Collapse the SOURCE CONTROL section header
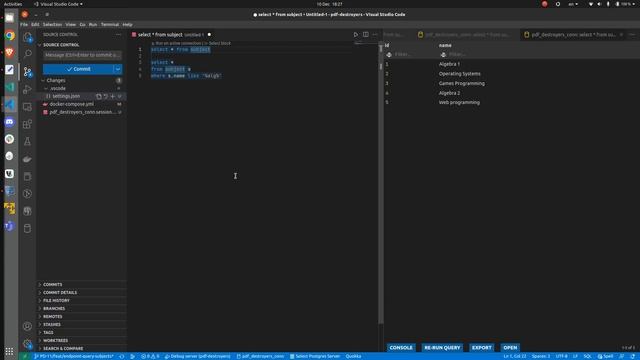This screenshot has width=640, height=360. click(x=61, y=45)
